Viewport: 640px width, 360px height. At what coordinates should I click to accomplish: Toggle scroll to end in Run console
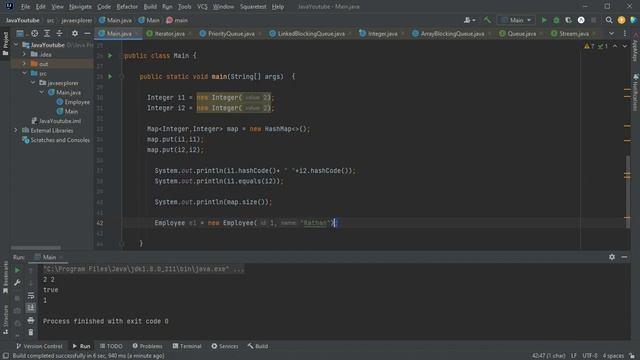click(31, 308)
